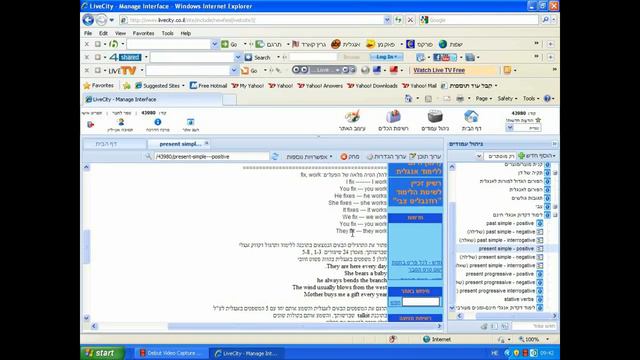
Task: Open the Suggested Sites dropdown
Action: click(x=160, y=86)
